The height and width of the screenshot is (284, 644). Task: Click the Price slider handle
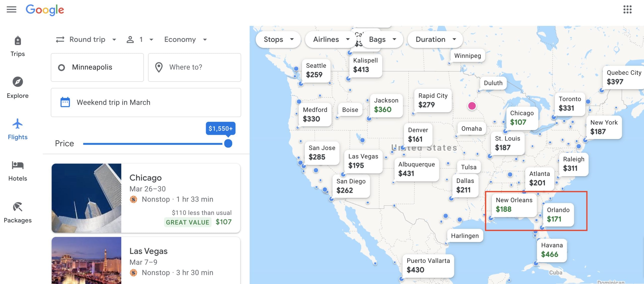pos(228,143)
